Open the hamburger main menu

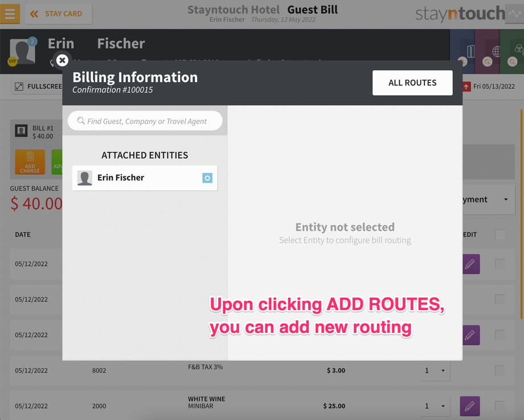[x=10, y=14]
